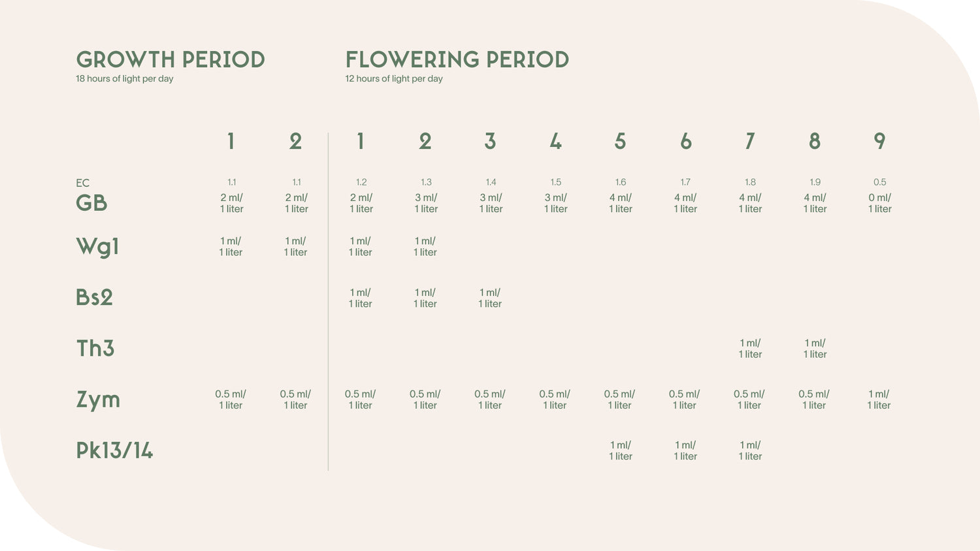Select the Zym row label
The image size is (980, 551).
click(98, 400)
